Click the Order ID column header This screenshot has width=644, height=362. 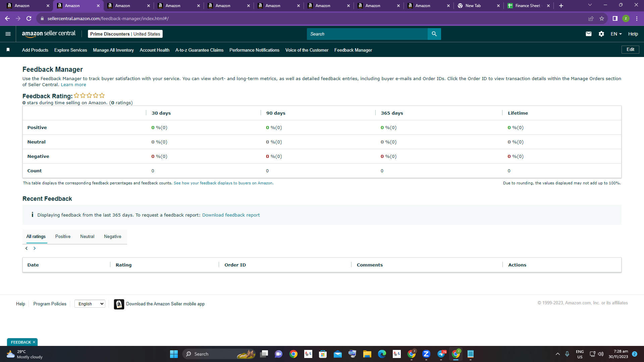pyautogui.click(x=235, y=265)
